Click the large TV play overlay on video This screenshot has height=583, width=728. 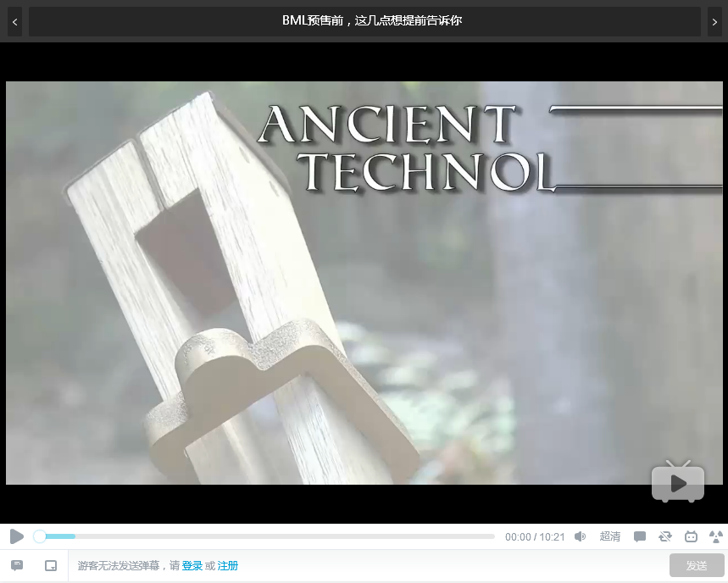pyautogui.click(x=678, y=481)
